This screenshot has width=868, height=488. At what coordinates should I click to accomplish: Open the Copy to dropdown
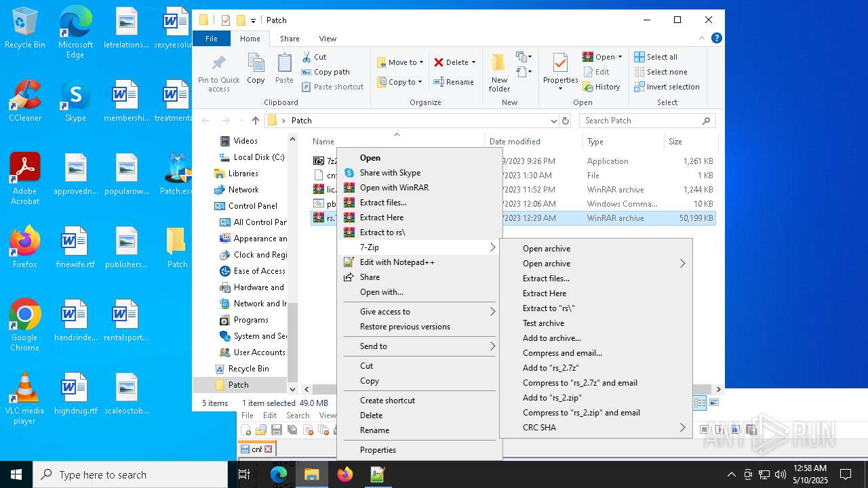400,82
